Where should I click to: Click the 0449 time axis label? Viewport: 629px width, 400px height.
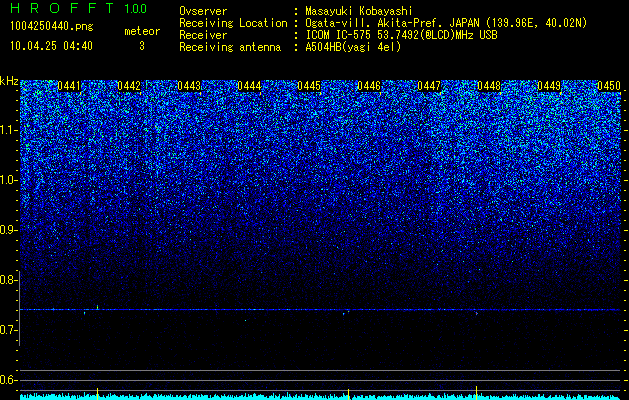(x=549, y=86)
